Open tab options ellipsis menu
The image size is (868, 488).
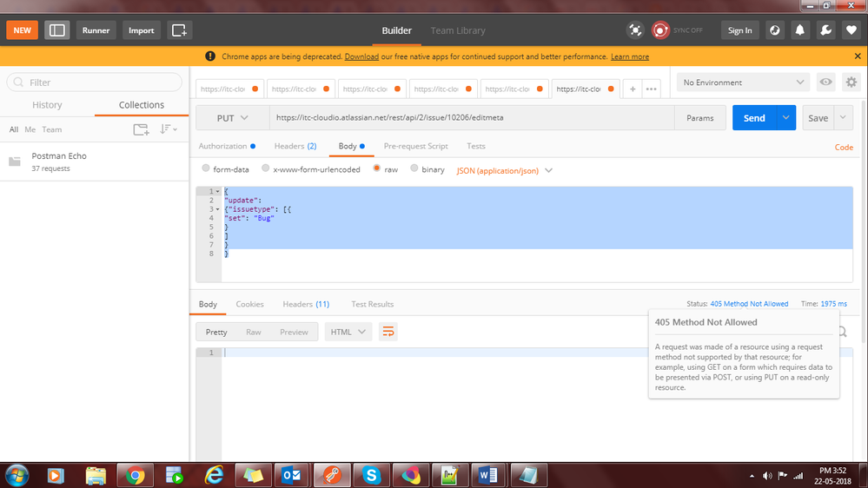tap(651, 89)
